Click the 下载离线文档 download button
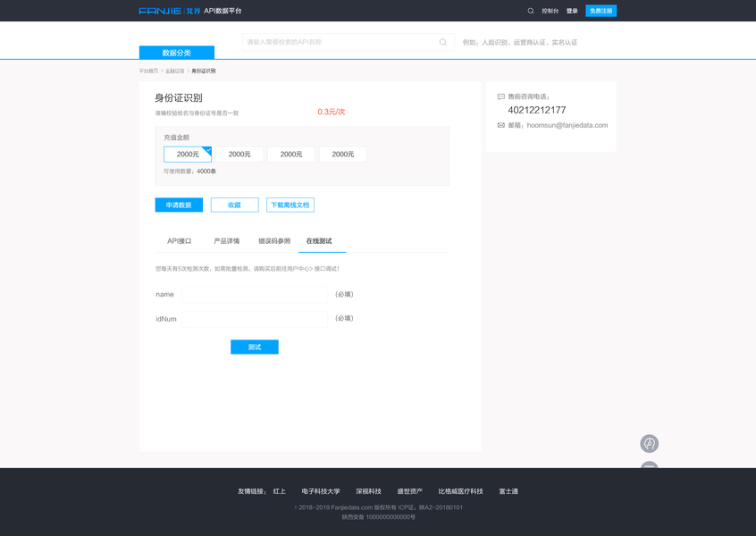The image size is (756, 536). click(x=290, y=205)
